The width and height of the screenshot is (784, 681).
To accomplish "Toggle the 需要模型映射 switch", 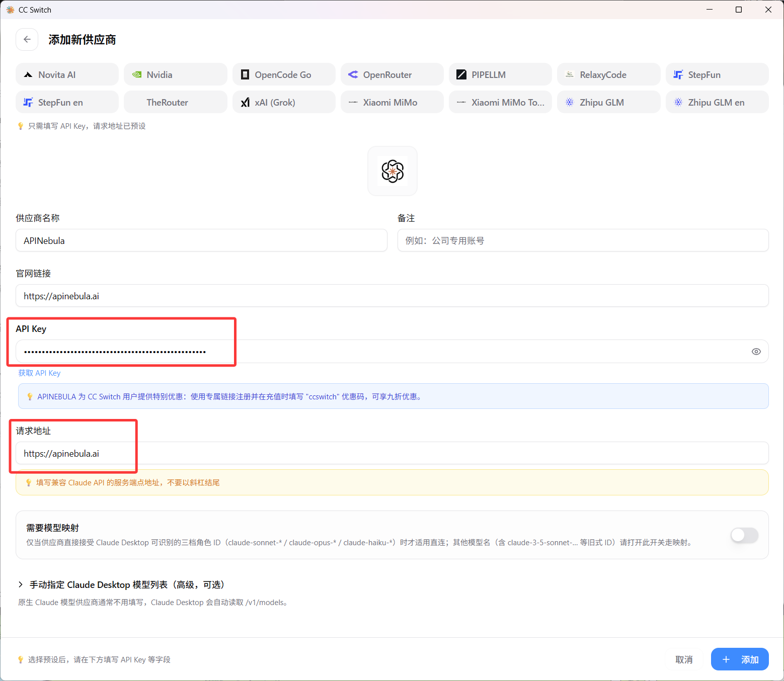I will pyautogui.click(x=744, y=535).
